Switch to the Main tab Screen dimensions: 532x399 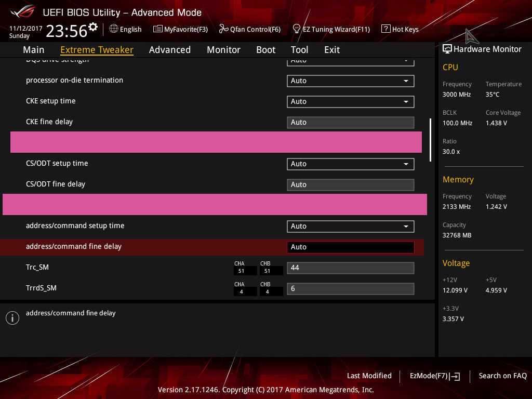34,49
